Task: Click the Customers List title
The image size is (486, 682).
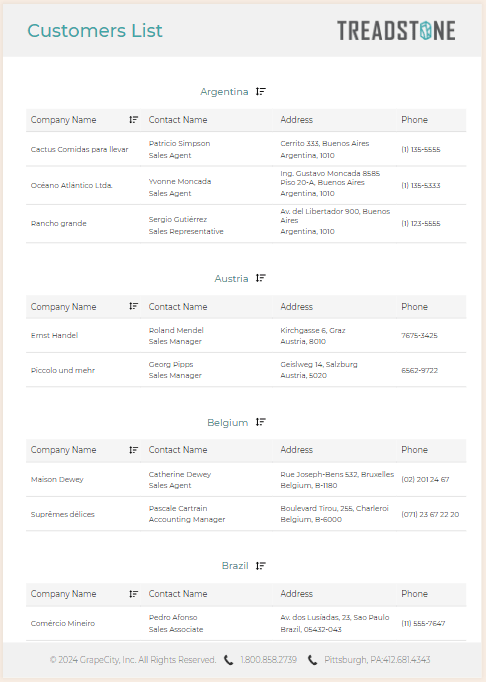Action: coord(95,30)
